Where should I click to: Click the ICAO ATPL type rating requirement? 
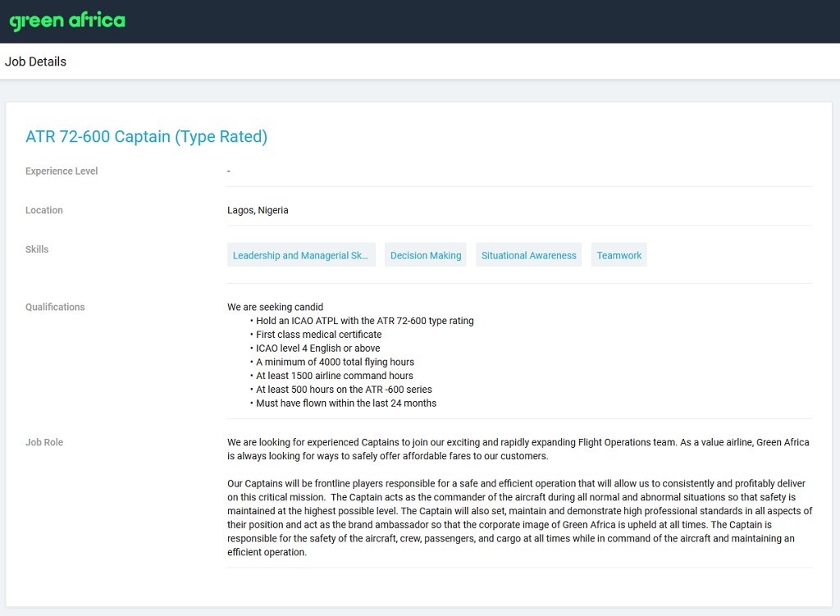(x=364, y=321)
